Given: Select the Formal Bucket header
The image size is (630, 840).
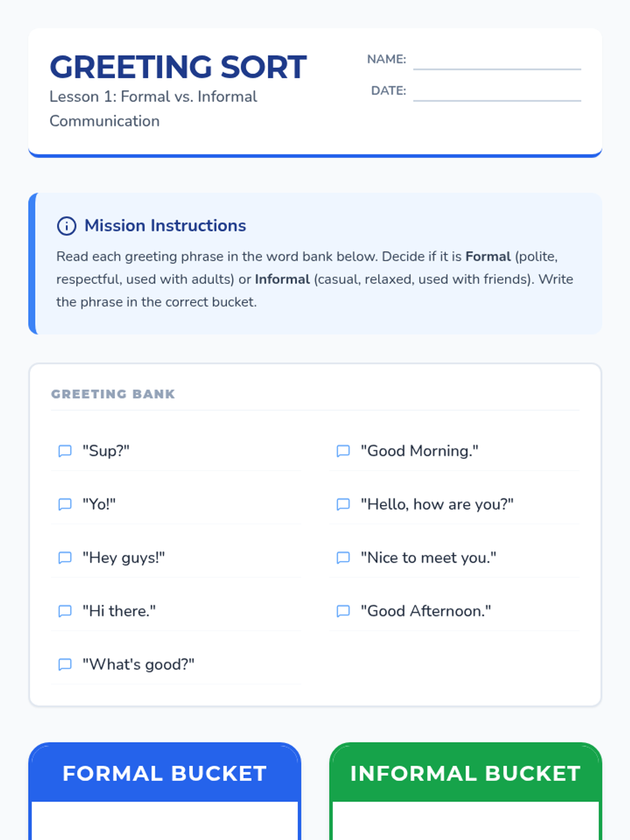Looking at the screenshot, I should pos(165,773).
